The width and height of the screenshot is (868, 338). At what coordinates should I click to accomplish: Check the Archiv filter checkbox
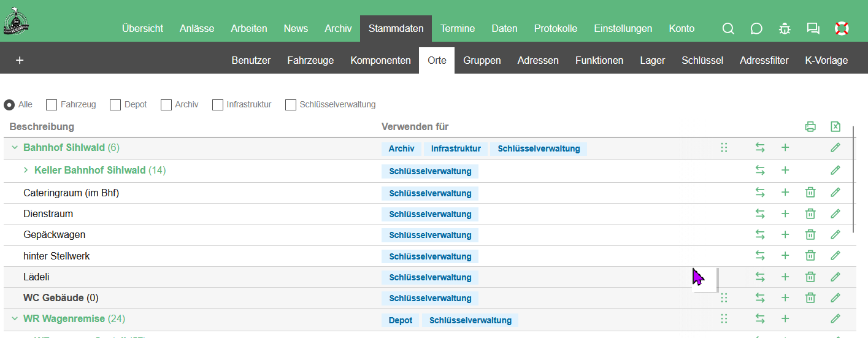coord(166,105)
